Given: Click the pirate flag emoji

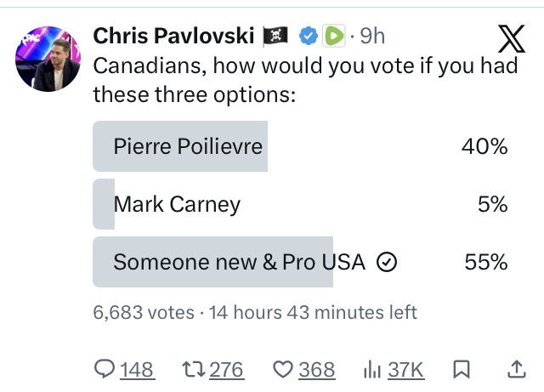Looking at the screenshot, I should [x=277, y=36].
